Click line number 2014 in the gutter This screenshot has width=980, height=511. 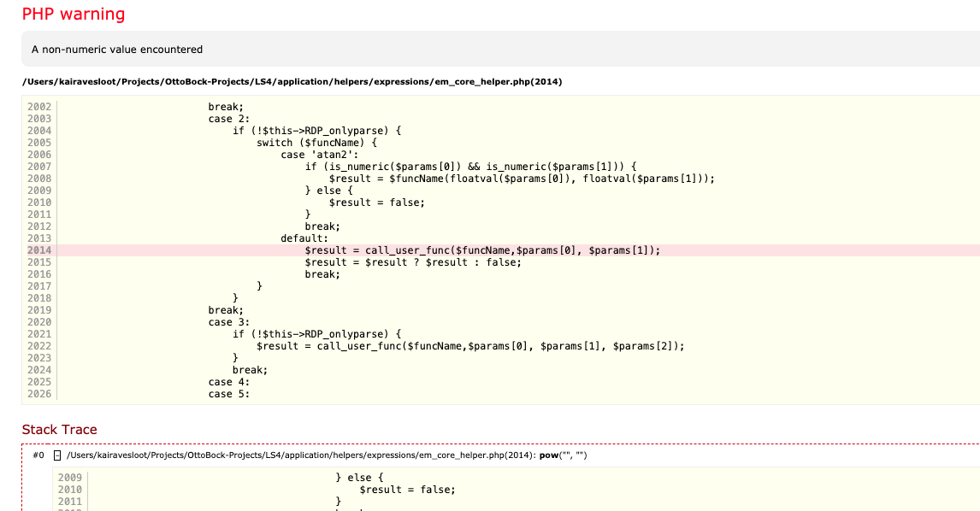coord(39,250)
